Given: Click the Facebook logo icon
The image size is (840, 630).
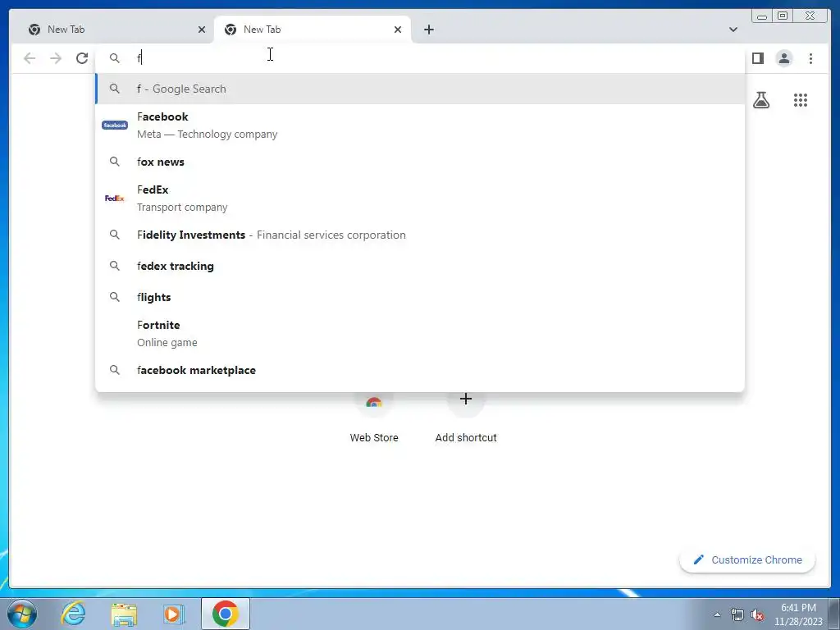Looking at the screenshot, I should tap(115, 126).
